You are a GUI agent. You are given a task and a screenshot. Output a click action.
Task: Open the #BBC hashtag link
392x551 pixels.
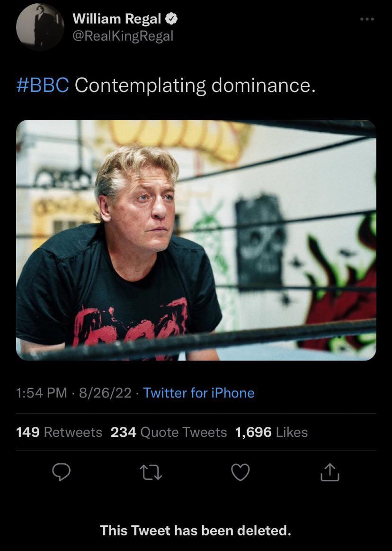43,85
